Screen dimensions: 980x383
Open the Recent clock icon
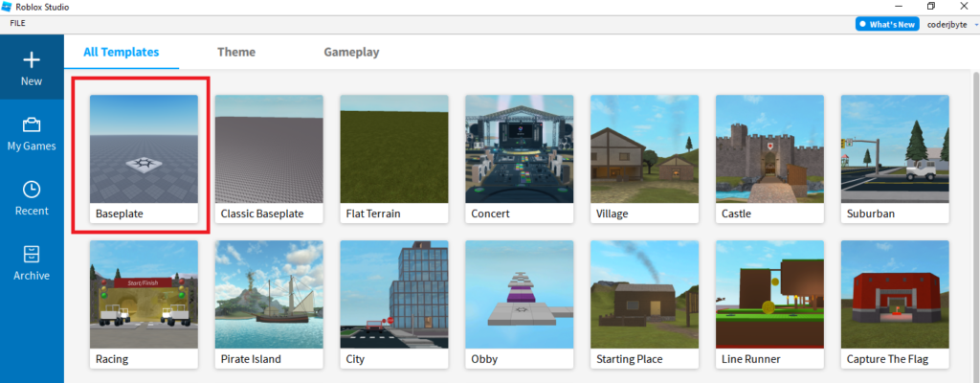[32, 189]
